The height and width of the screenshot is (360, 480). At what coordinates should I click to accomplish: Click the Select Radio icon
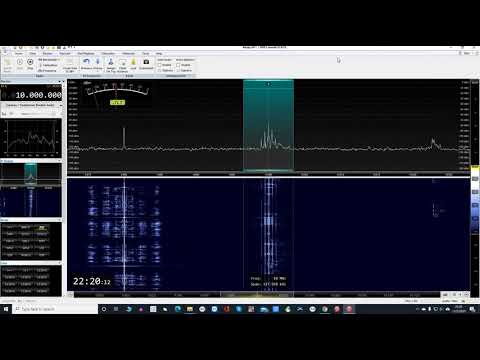click(8, 64)
